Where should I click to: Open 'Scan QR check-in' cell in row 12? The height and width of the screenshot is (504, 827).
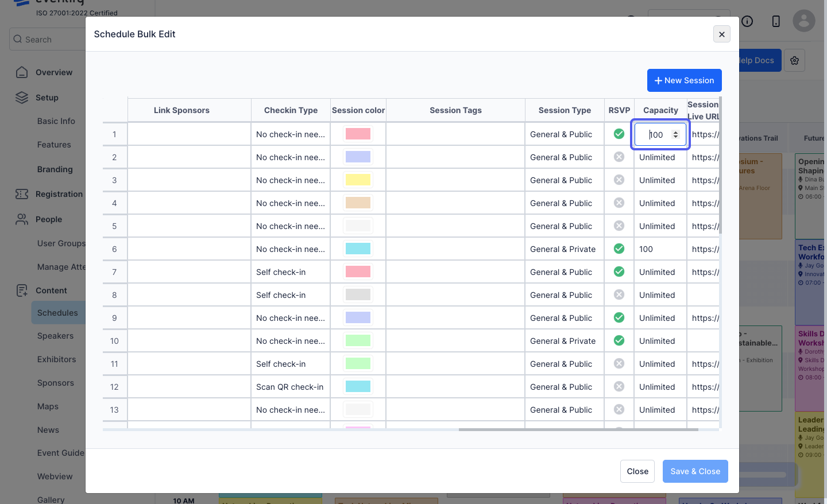291,387
